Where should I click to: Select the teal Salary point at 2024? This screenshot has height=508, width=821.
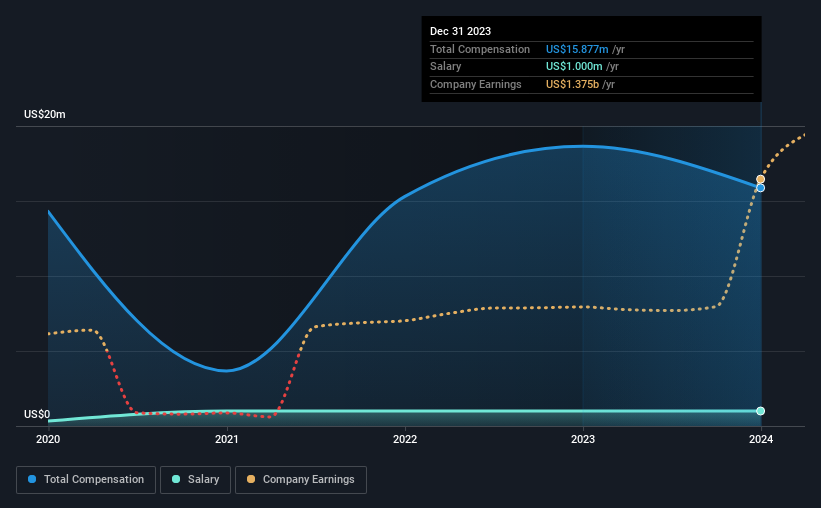click(761, 411)
